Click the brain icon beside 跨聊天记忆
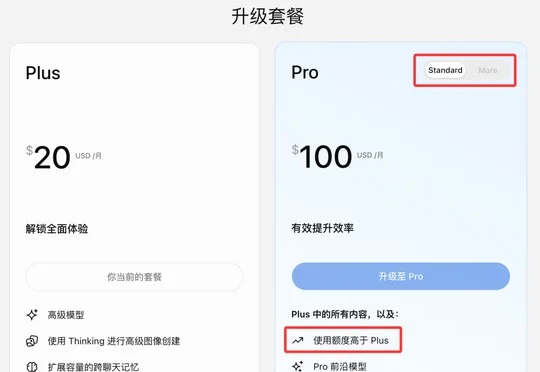Viewport: 540px width, 372px height. [x=32, y=366]
